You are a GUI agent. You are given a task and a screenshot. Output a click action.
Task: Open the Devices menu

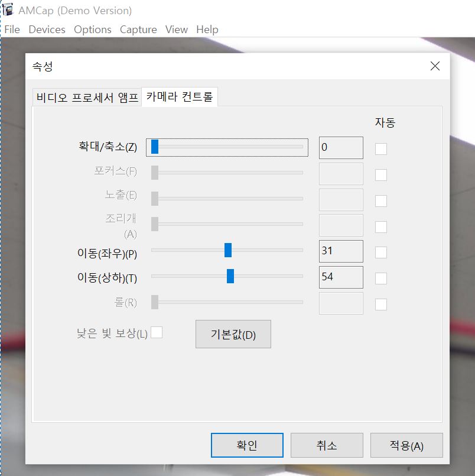click(x=47, y=30)
